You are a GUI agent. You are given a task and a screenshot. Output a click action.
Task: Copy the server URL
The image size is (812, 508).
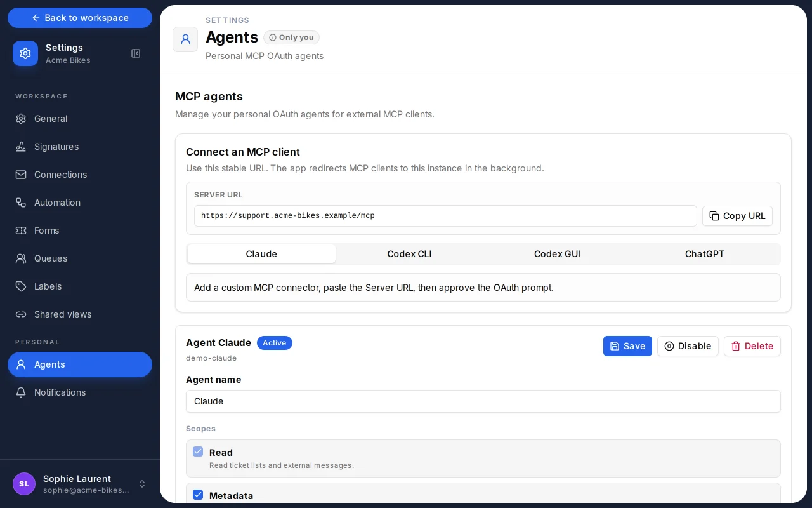[x=737, y=216]
